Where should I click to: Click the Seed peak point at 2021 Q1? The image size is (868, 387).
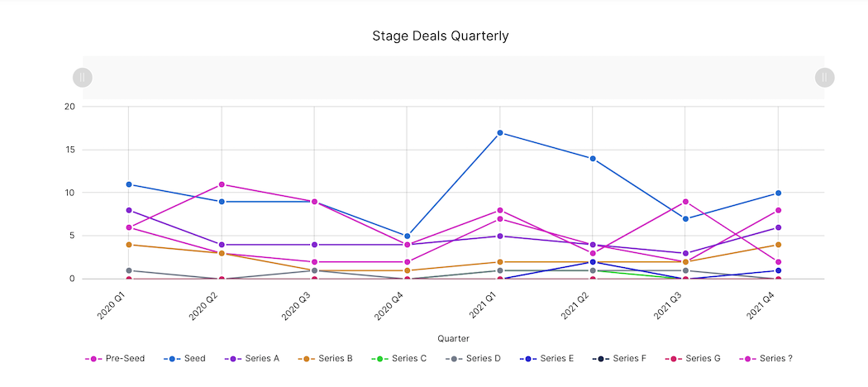pos(500,133)
